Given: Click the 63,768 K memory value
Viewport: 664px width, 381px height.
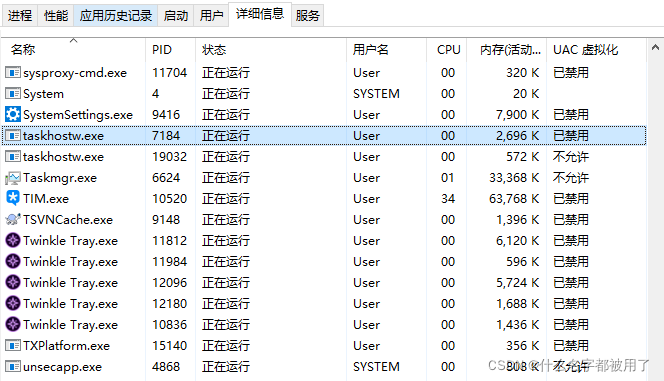Looking at the screenshot, I should (x=514, y=199).
